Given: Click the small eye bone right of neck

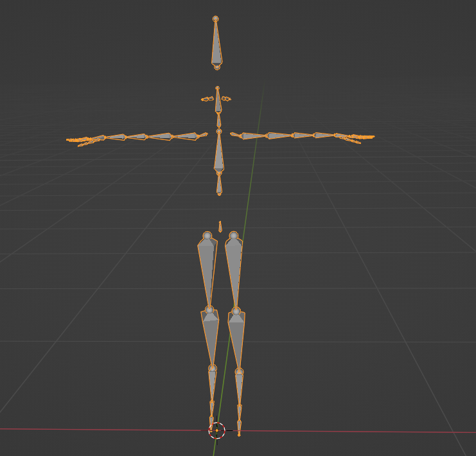Looking at the screenshot, I should [x=226, y=99].
